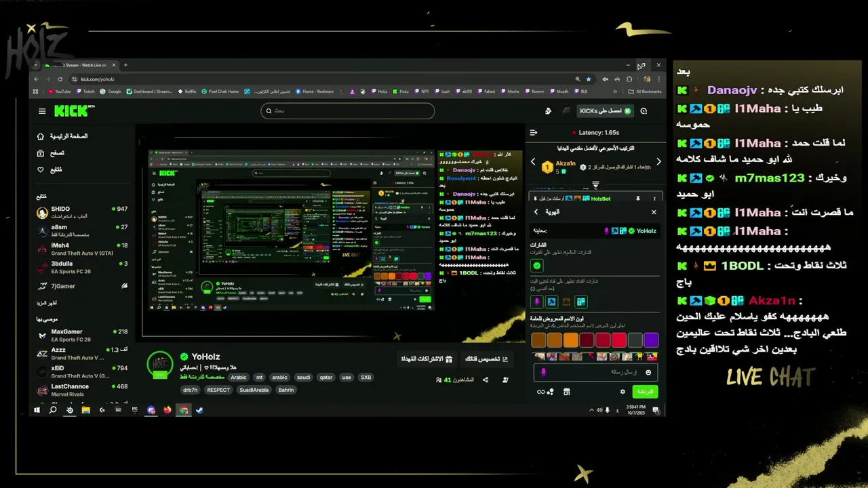Open the shop icon below the chat input
This screenshot has height=488, width=868.
click(567, 392)
